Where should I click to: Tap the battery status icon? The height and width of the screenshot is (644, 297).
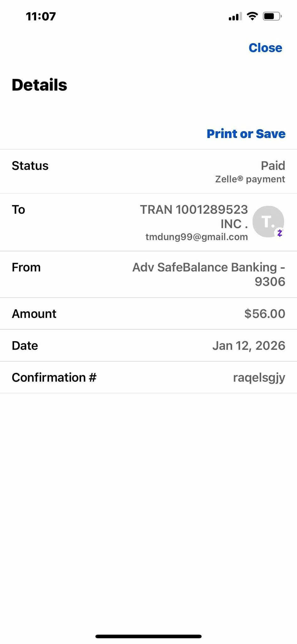(x=272, y=16)
